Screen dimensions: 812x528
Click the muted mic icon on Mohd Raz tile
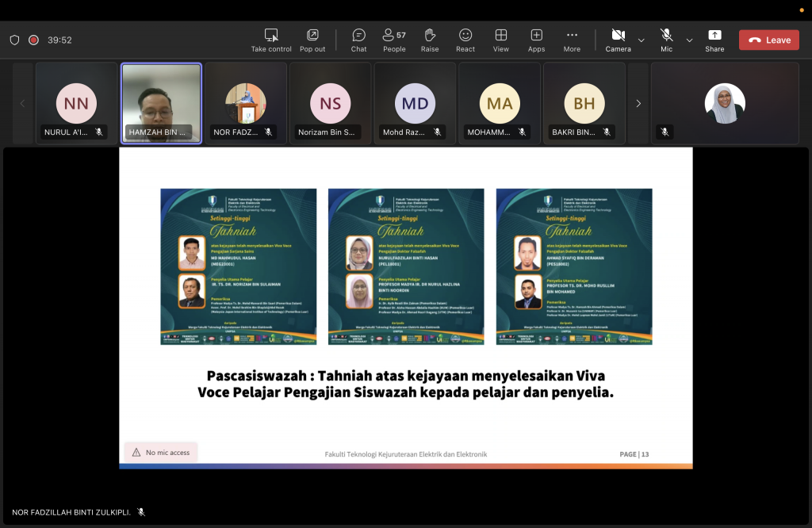point(438,132)
